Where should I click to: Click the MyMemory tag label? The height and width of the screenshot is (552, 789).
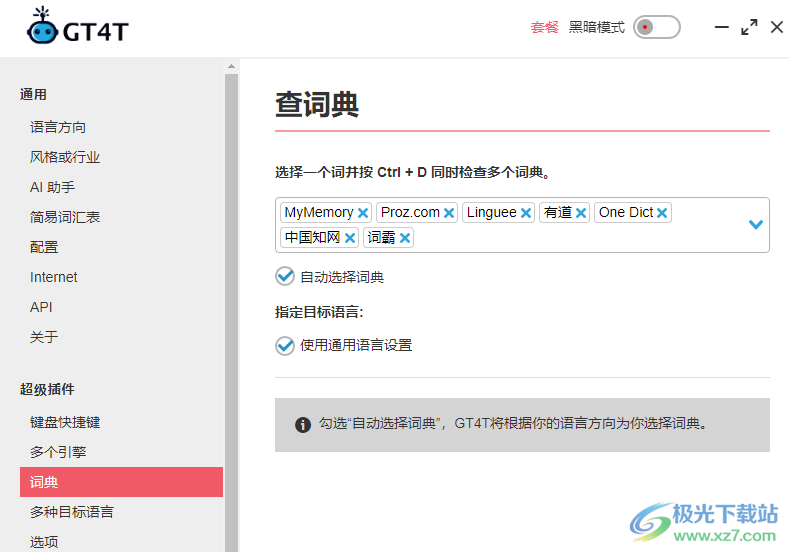point(319,212)
